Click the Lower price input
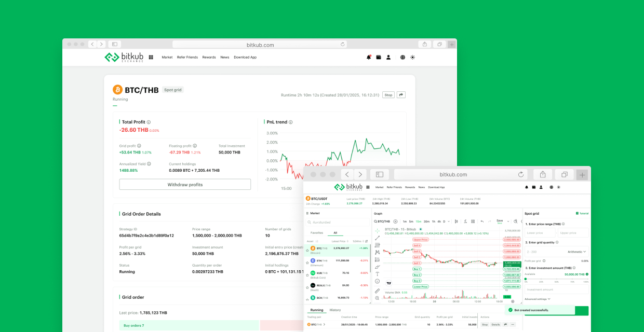 [x=539, y=233]
